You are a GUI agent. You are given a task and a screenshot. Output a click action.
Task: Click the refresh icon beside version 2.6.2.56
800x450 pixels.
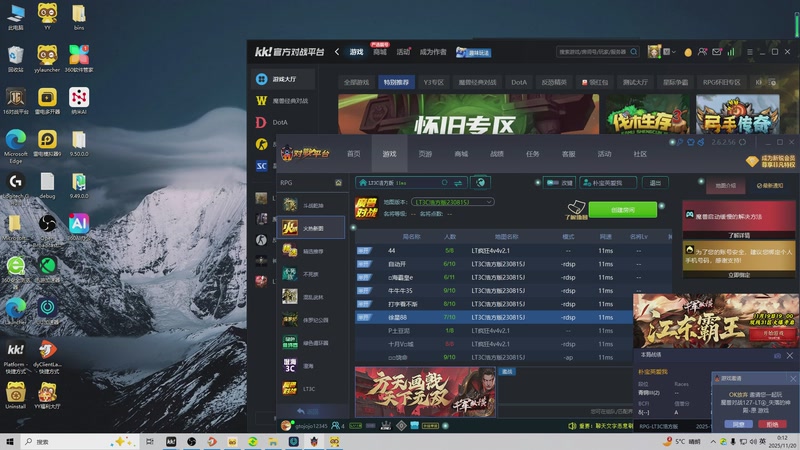pyautogui.click(x=743, y=142)
